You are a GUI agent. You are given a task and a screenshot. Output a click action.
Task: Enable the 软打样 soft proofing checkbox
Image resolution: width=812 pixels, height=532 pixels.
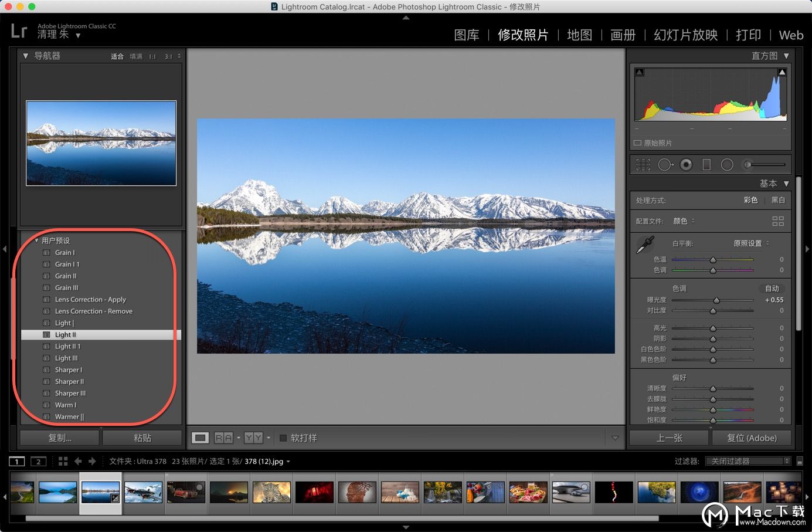[x=283, y=438]
